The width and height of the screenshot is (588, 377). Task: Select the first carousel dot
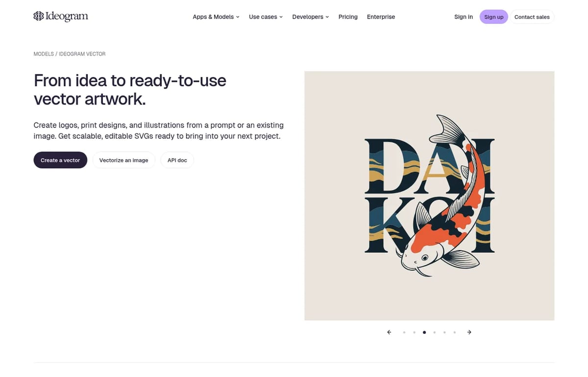tap(404, 332)
